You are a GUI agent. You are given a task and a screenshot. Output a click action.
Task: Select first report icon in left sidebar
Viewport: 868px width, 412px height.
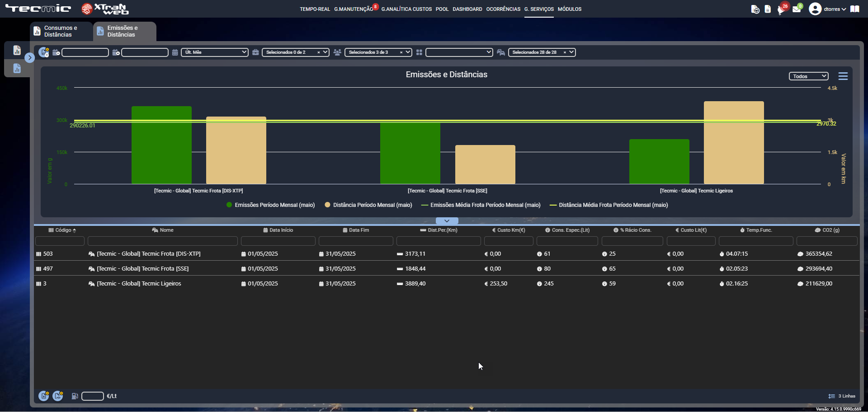pos(17,50)
